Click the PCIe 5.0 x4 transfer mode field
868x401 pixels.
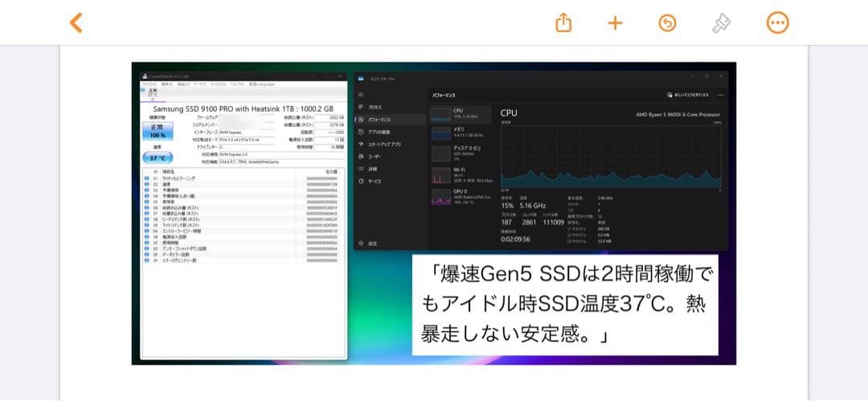coord(247,140)
